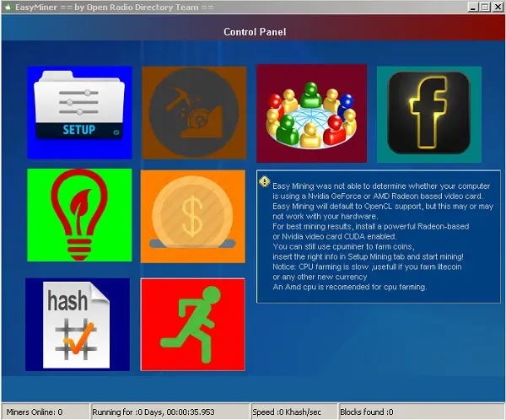Click the Running for timer status
The image size is (506, 420).
coord(170,412)
